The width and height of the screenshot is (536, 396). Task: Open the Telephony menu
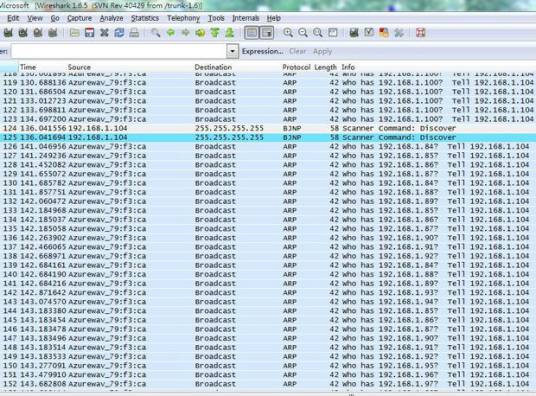(x=183, y=18)
